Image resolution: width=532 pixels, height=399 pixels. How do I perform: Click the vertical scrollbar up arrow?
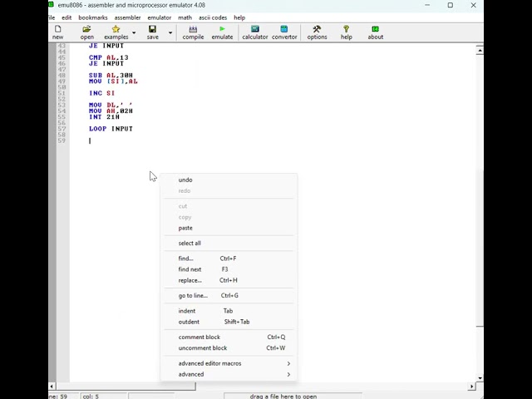point(480,51)
